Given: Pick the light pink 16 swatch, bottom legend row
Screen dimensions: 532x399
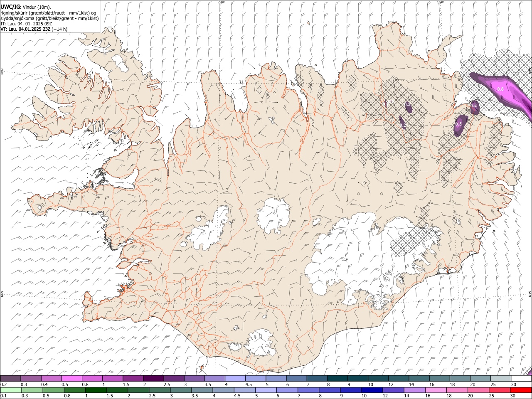Looking at the screenshot, I should pyautogui.click(x=436, y=390).
